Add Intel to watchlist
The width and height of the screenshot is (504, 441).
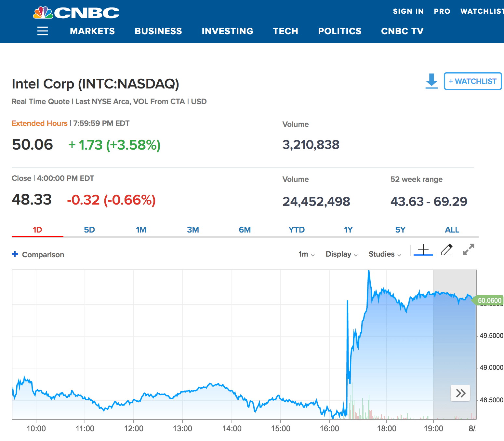coord(472,81)
